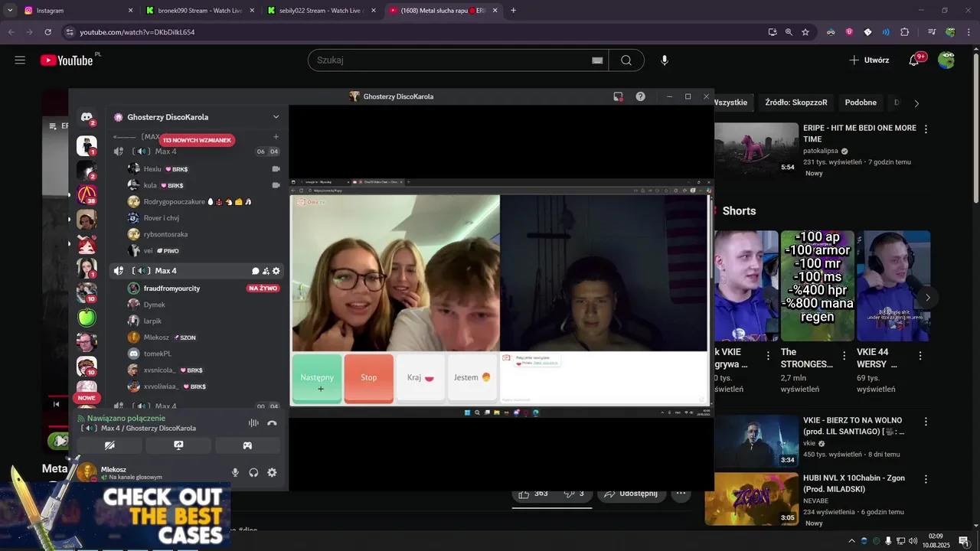Switch to sebily022 Stream tab
Viewport: 980px width, 551px height.
tap(322, 11)
